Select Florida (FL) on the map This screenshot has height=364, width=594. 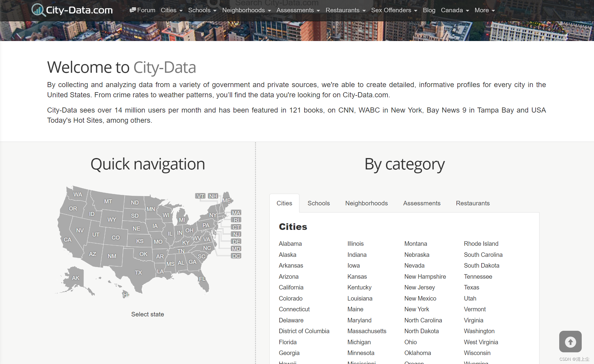pyautogui.click(x=203, y=279)
